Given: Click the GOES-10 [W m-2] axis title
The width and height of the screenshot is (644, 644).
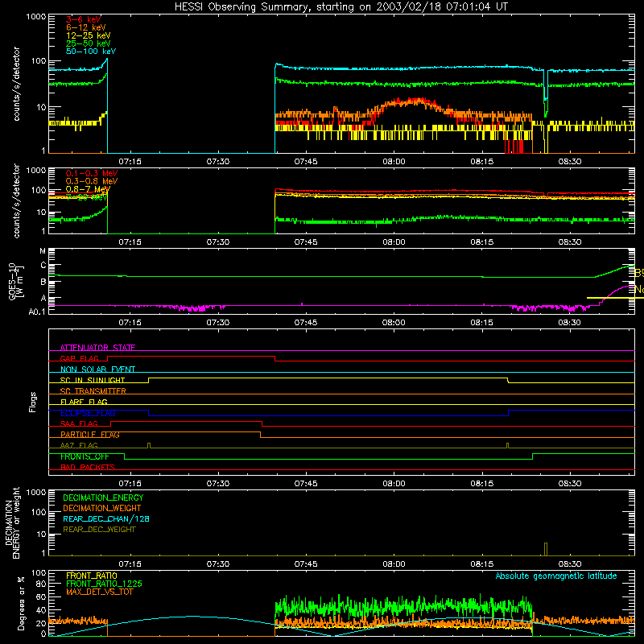Looking at the screenshot, I should 16,282.
